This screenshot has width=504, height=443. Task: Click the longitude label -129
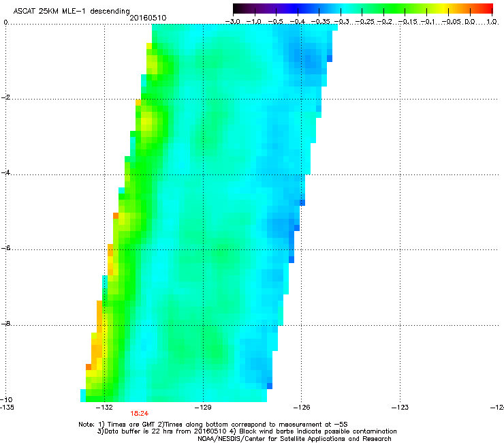point(203,408)
